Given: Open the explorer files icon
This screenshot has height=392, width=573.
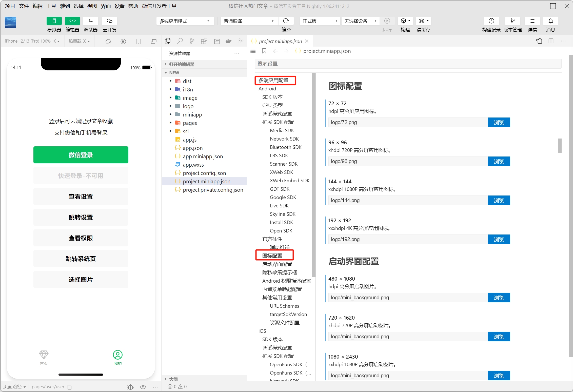Looking at the screenshot, I should click(168, 41).
